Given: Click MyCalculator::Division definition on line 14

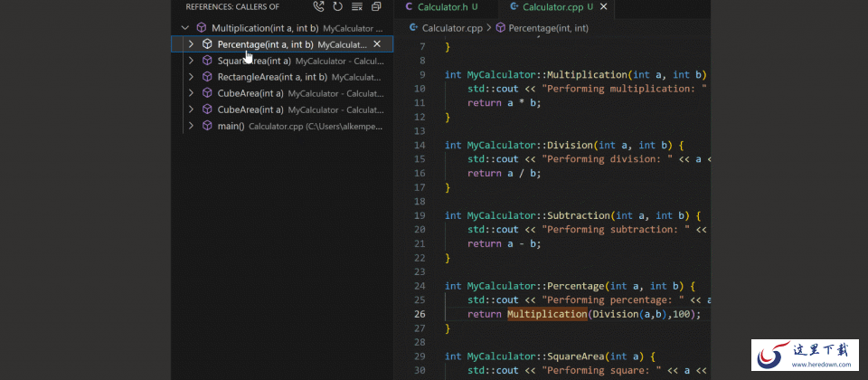Looking at the screenshot, I should click(529, 145).
